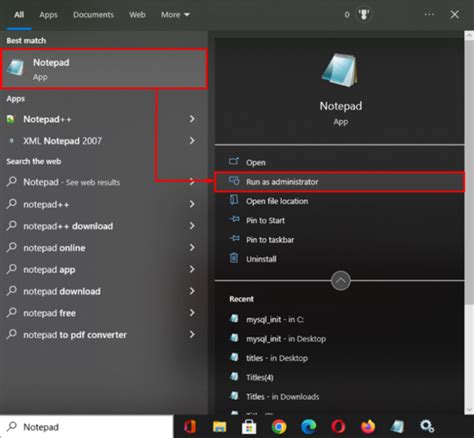
Task: Click the Uninstall trash icon
Action: point(234,258)
